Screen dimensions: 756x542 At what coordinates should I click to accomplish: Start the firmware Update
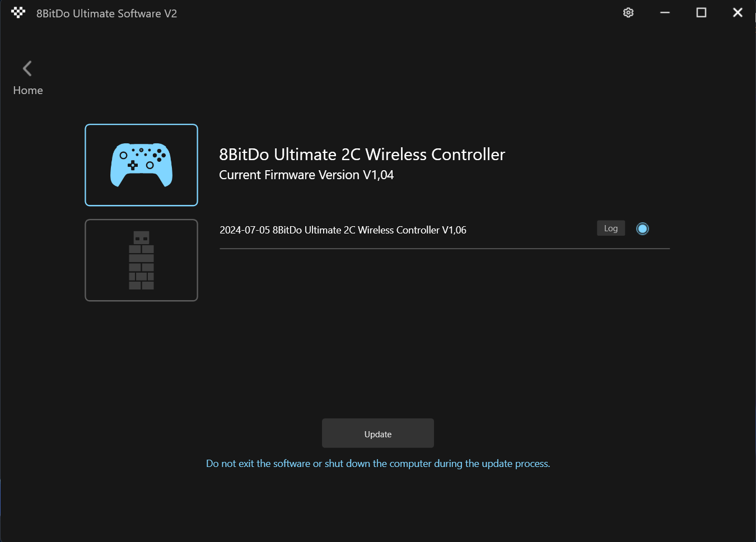378,433
